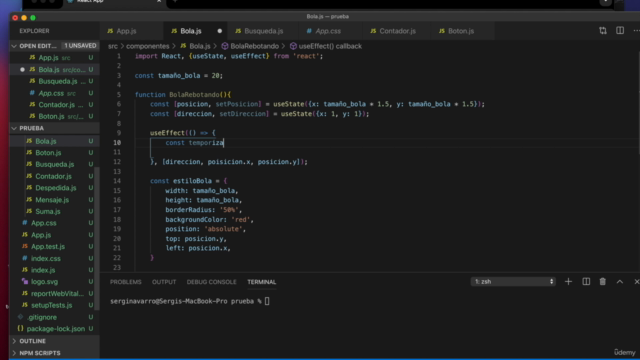Viewport: 640px width, 360px height.
Task: Select App.js under Open Editors
Action: click(x=54, y=58)
